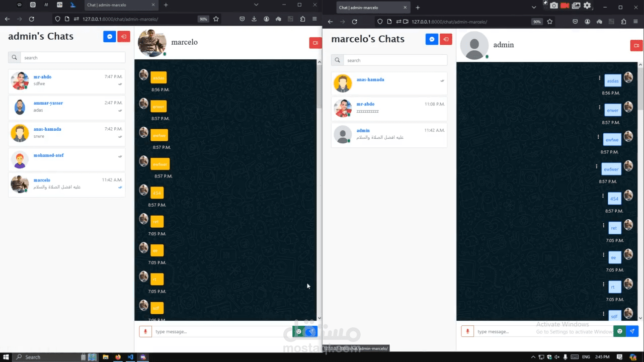Open options for the 'ret' message in marcelo's window
The height and width of the screenshot is (362, 644).
603,225
